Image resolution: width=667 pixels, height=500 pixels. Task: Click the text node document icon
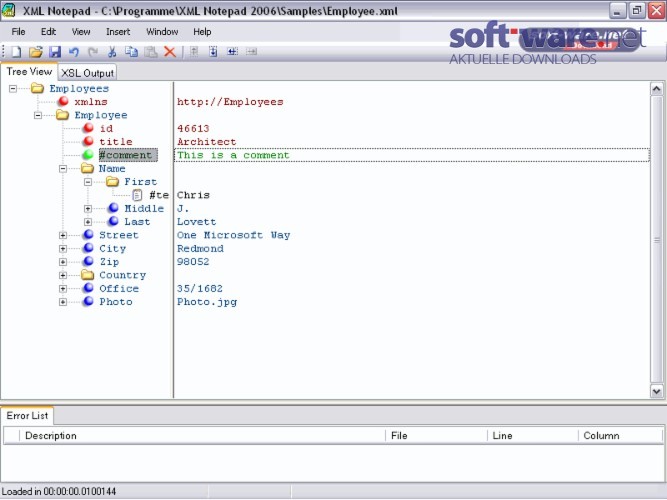(137, 195)
